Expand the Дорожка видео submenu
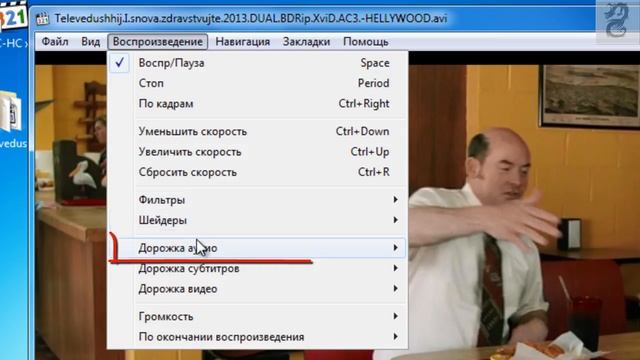Screen dimensions: 640x360 click(258, 289)
